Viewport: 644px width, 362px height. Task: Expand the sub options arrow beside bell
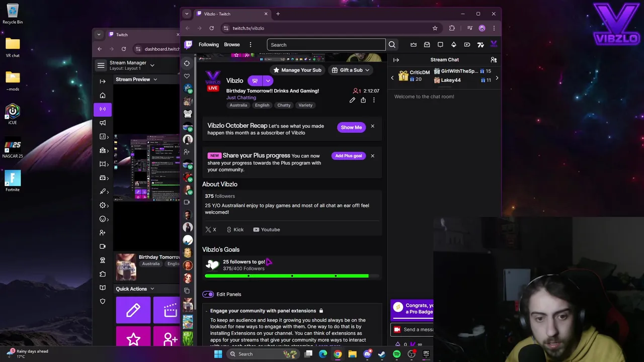[x=268, y=80]
